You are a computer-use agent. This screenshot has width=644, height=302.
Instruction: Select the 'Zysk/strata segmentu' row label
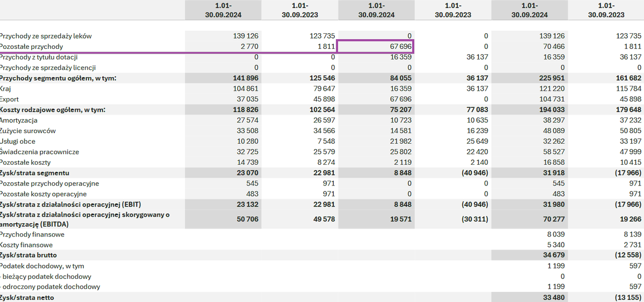(x=34, y=173)
